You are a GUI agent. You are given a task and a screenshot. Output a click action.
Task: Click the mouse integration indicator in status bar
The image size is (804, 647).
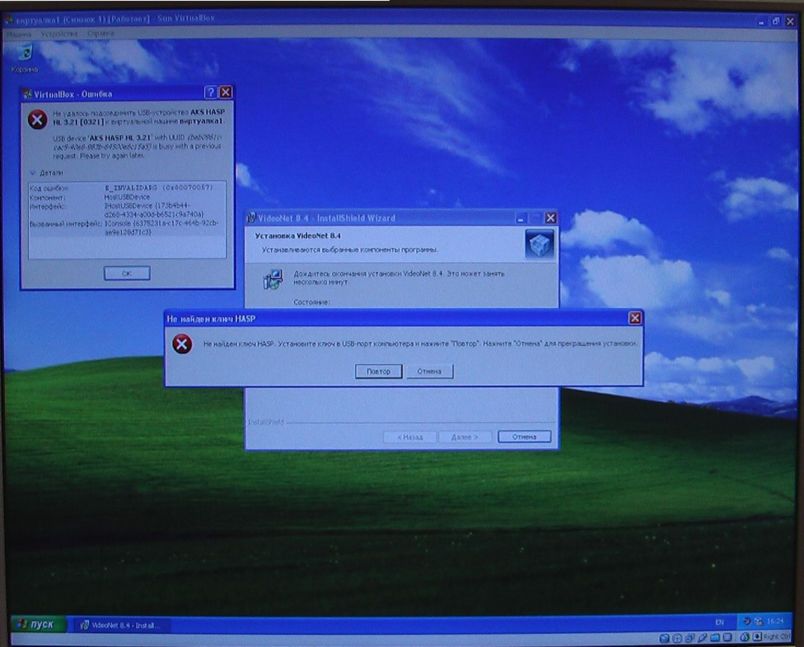[745, 637]
